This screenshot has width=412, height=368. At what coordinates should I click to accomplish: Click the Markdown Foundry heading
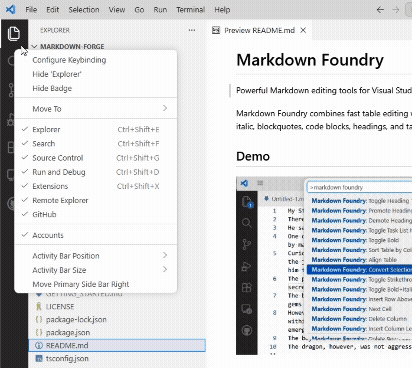tap(310, 60)
